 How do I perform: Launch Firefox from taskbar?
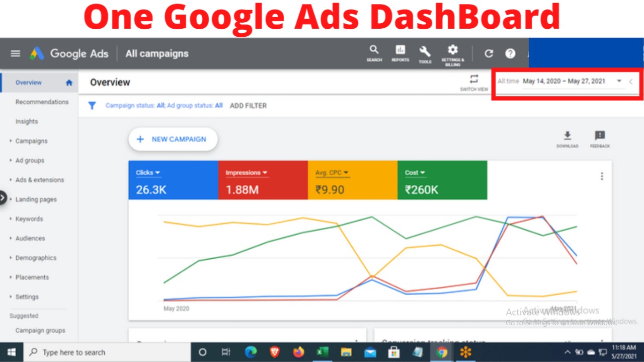pyautogui.click(x=298, y=352)
